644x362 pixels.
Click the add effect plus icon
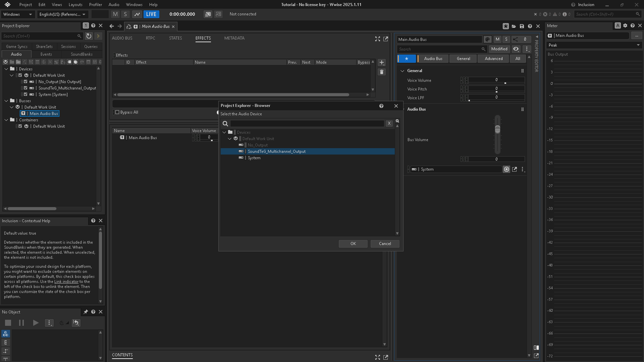pos(382,63)
